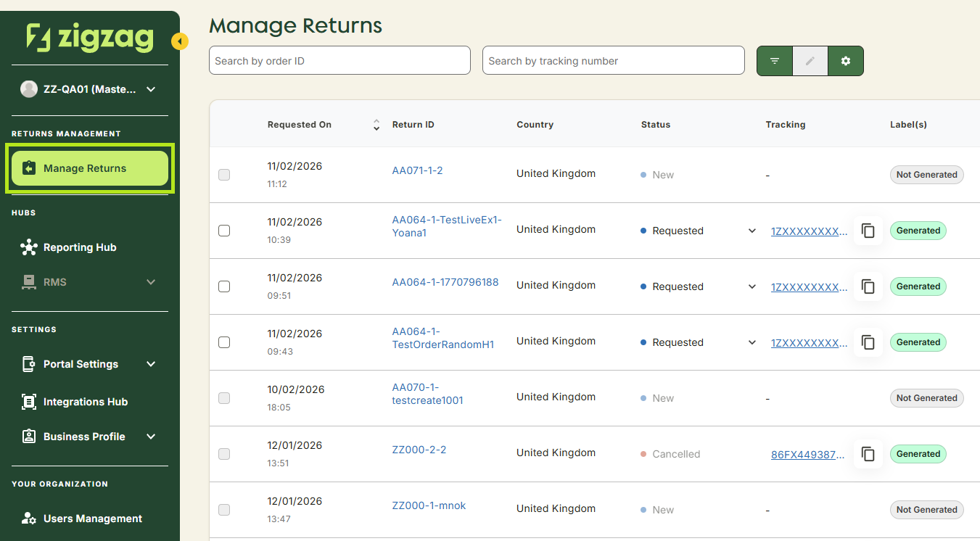Viewport: 980px width, 541px height.
Task: Select checkbox for AA064-1-TestLiveEx1-Yoana1 return
Action: pyautogui.click(x=224, y=231)
